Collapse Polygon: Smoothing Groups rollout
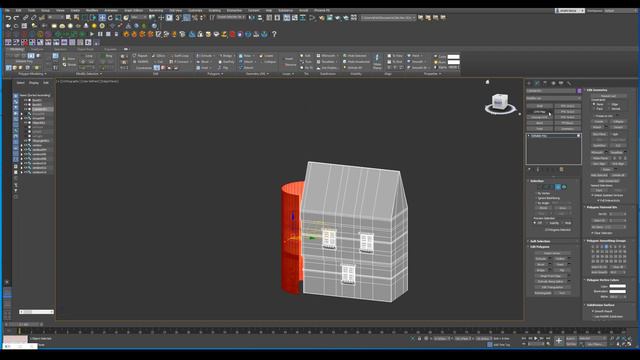This screenshot has height=360, width=640. 607,241
